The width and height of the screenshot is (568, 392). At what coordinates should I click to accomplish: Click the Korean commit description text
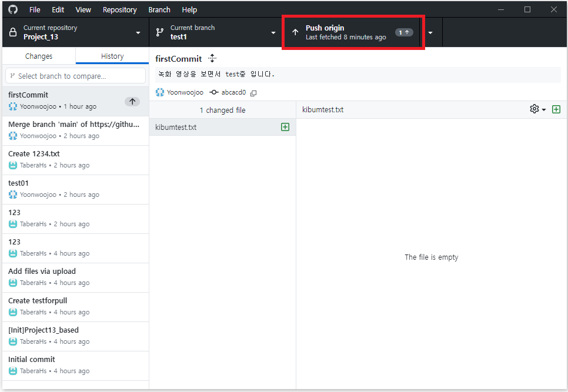[x=216, y=74]
